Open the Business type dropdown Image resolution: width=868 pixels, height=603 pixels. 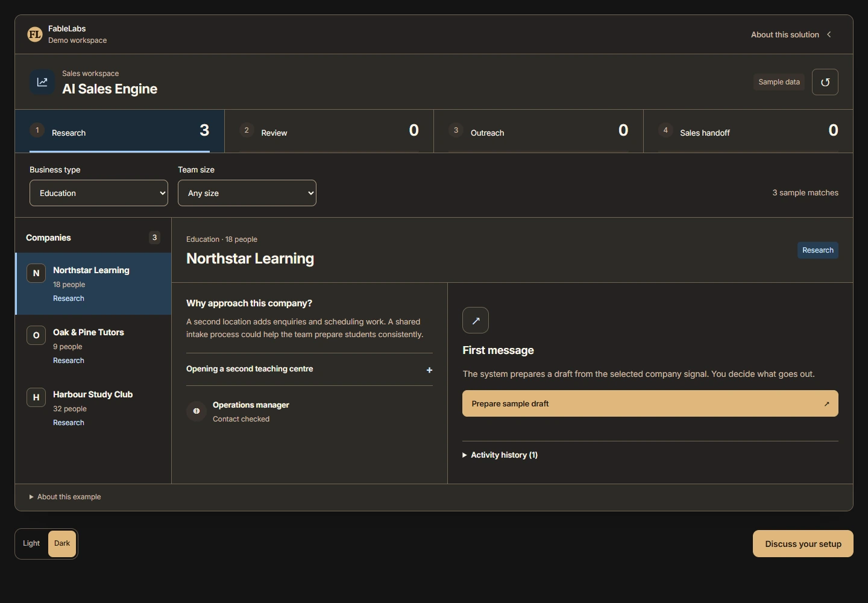[99, 193]
